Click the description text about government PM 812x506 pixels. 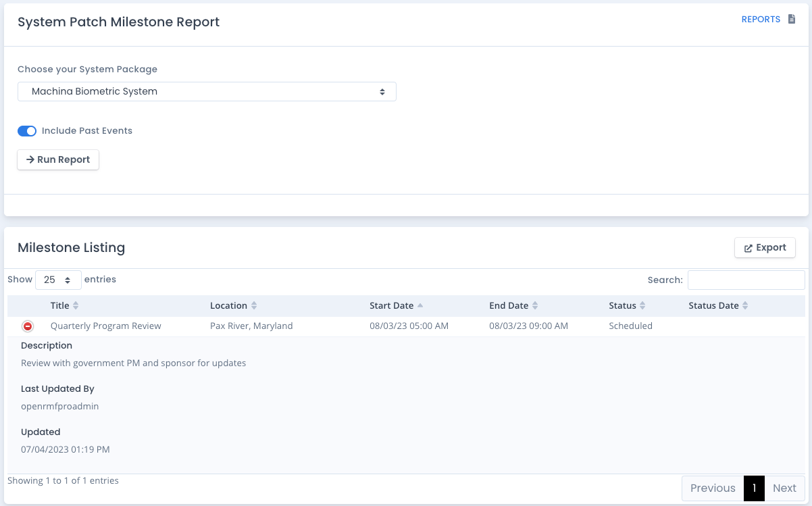tap(134, 363)
